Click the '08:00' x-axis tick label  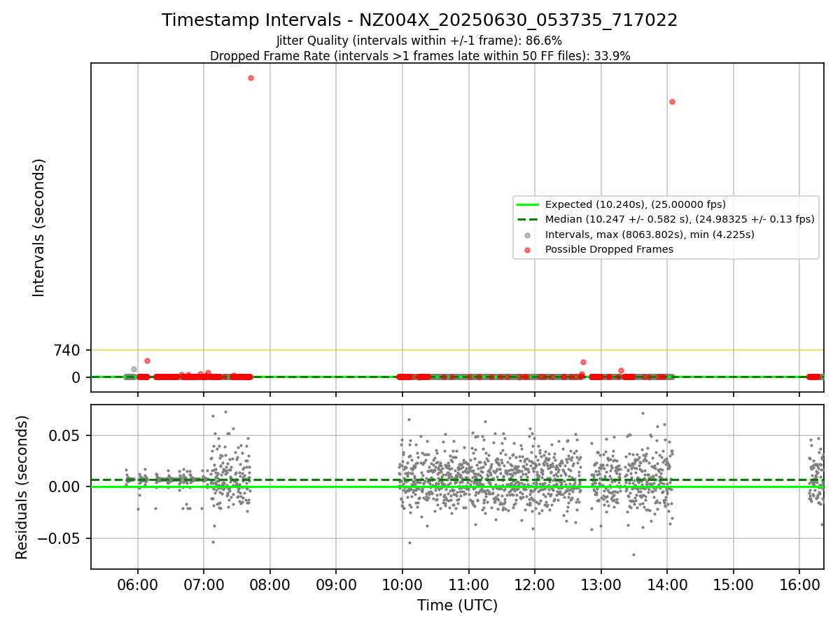[270, 584]
